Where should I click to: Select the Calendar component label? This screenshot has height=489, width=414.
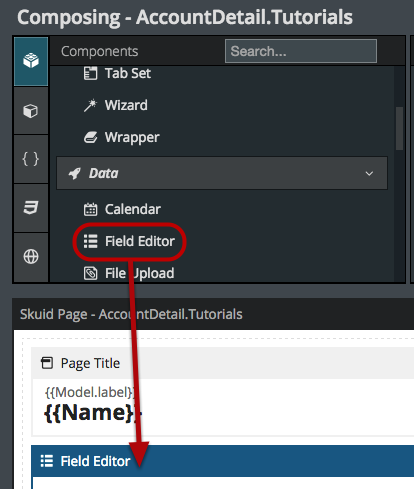coord(133,209)
